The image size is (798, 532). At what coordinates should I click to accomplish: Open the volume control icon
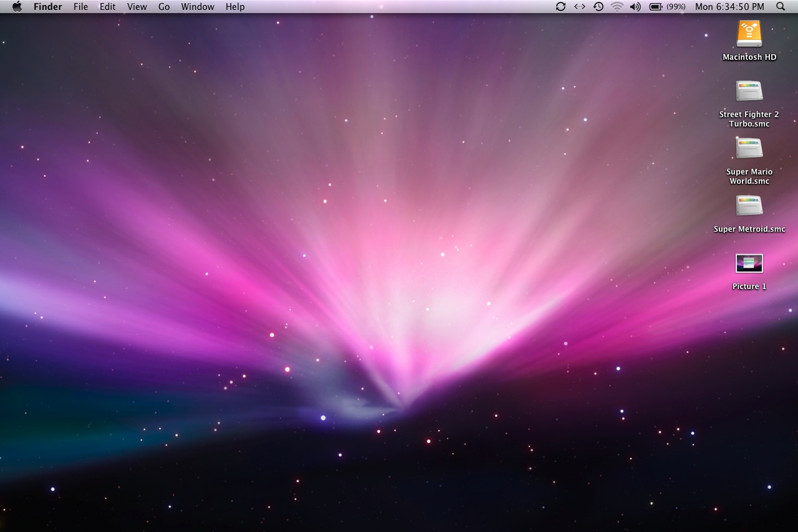point(635,6)
